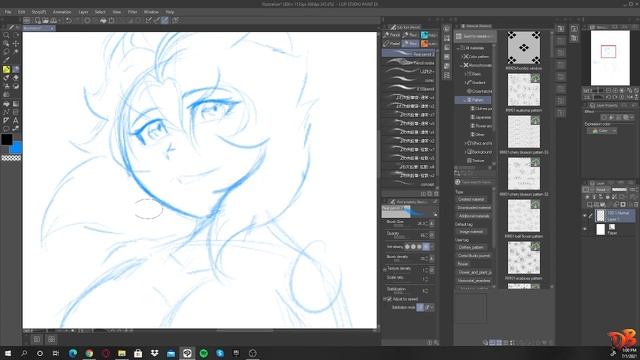Toggle highlighted Snap to Grid button

pyautogui.click(x=164, y=20)
